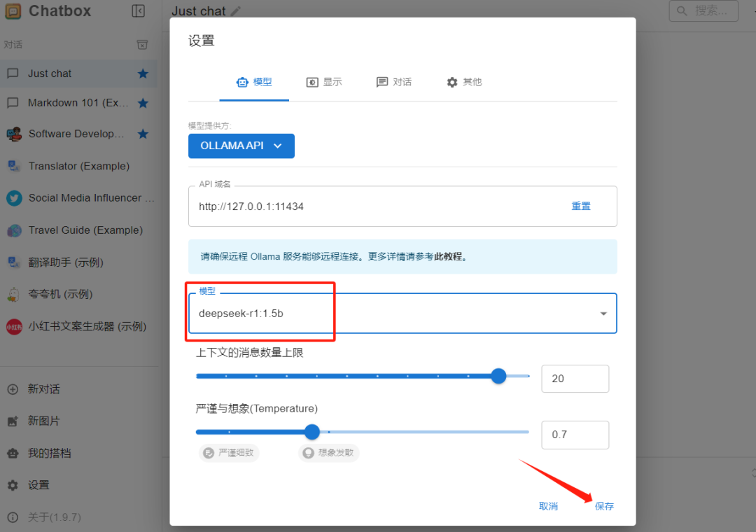Click the Travel Guide globe avatar
Image resolution: width=756 pixels, height=532 pixels.
[x=14, y=230]
